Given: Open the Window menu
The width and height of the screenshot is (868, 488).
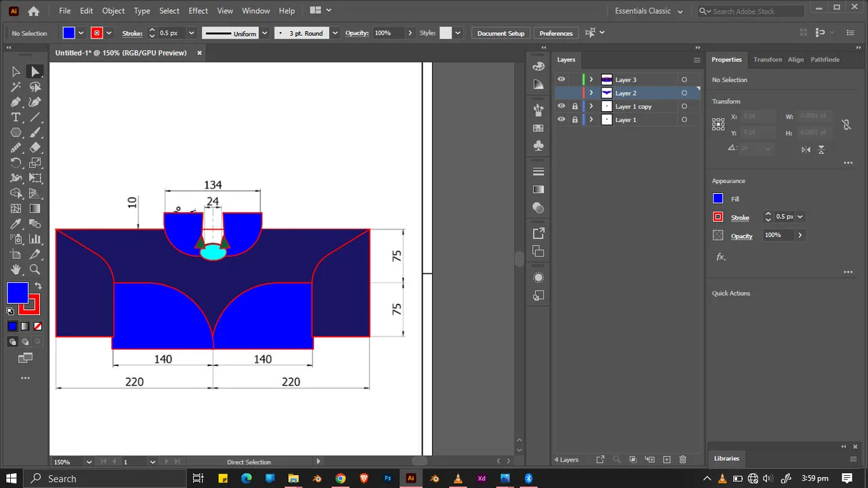Looking at the screenshot, I should pyautogui.click(x=256, y=11).
